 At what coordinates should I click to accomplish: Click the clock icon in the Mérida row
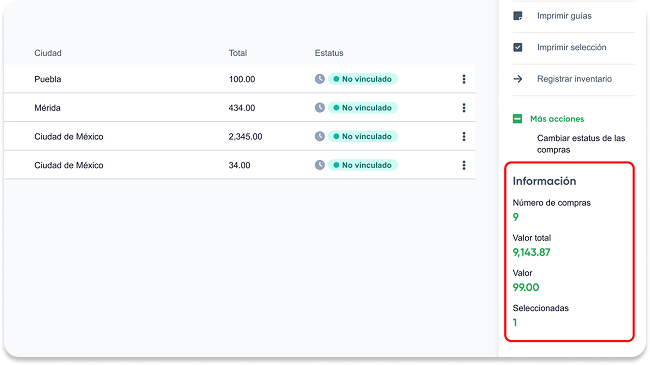320,108
